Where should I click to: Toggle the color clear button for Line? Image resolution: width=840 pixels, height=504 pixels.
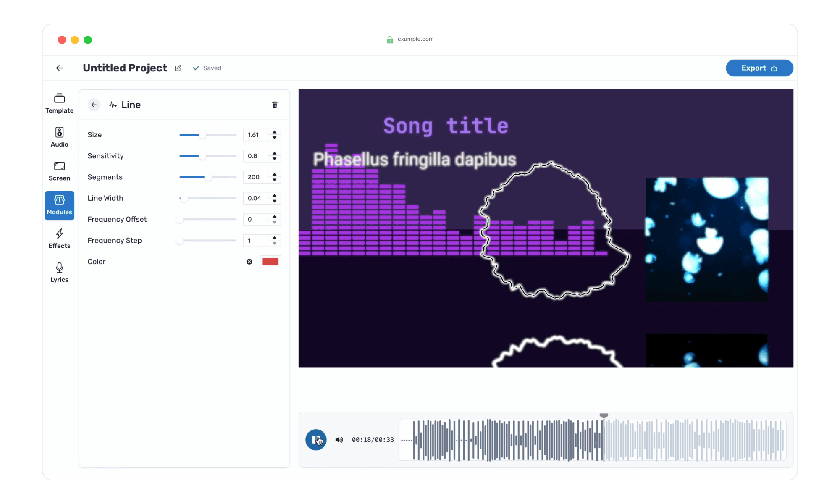(249, 262)
